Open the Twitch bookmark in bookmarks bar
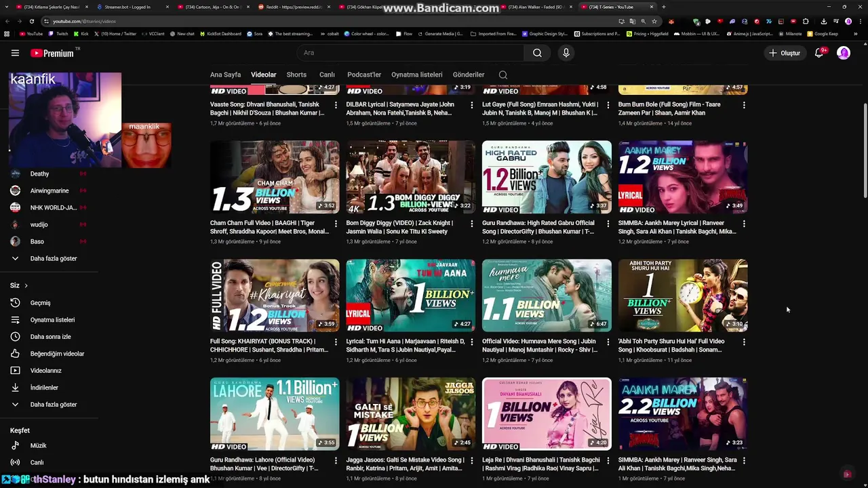Viewport: 868px width, 488px height. coord(58,33)
